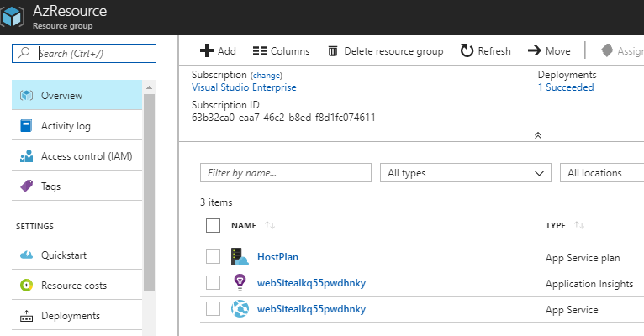Click the NAME column header

point(244,225)
